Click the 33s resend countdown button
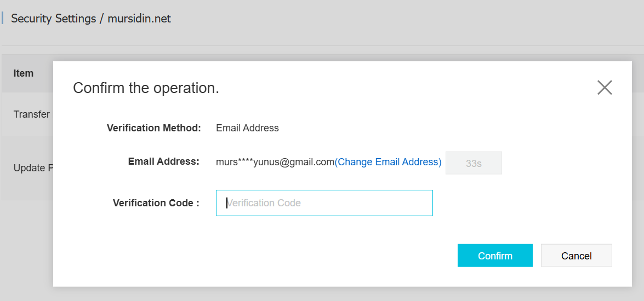Viewport: 644px width, 301px height. (474, 163)
